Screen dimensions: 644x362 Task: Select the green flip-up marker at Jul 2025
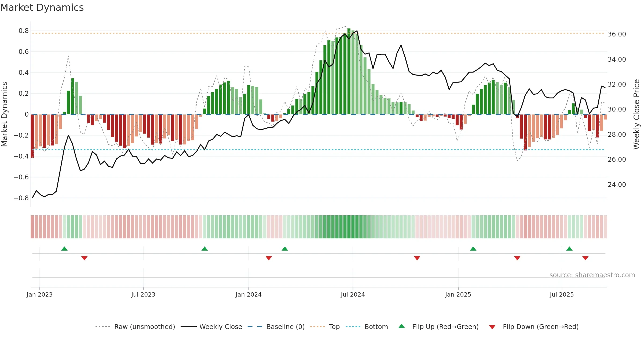pyautogui.click(x=569, y=249)
